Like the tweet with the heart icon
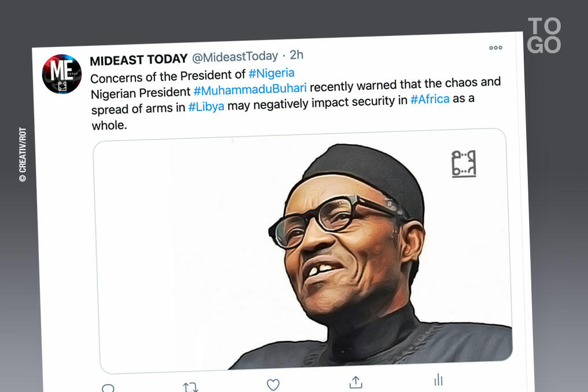 click(x=273, y=384)
